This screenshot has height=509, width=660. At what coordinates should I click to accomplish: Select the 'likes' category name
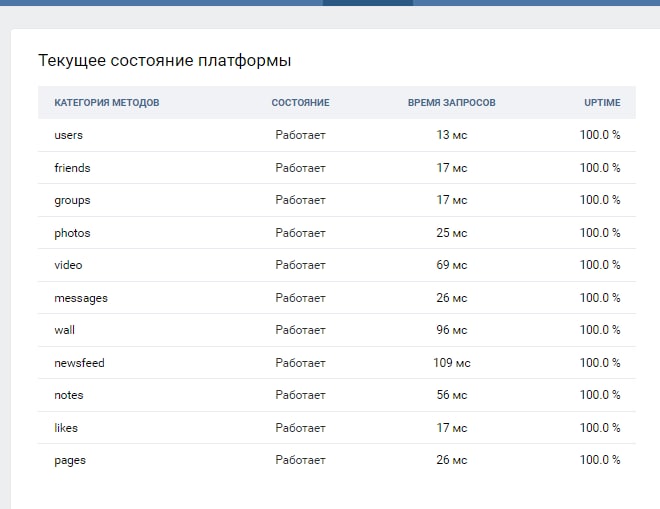[66, 428]
